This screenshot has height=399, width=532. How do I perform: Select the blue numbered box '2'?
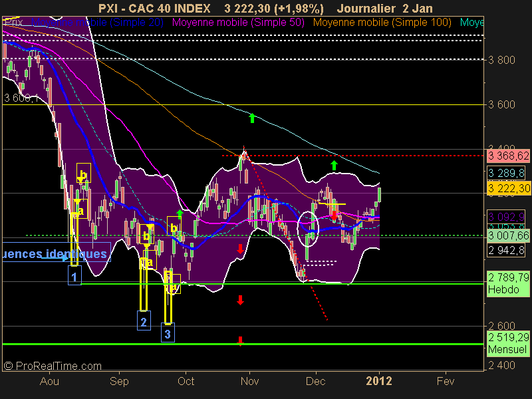[144, 321]
